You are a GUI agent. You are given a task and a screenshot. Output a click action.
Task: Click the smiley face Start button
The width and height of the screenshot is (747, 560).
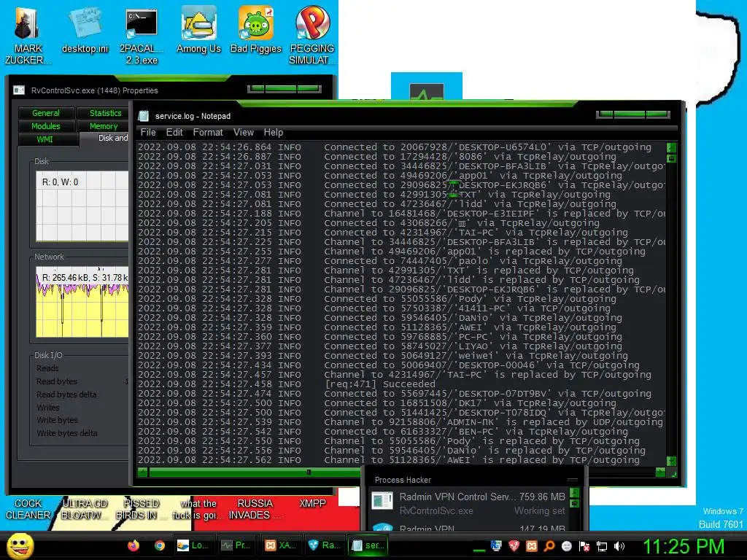coord(20,545)
